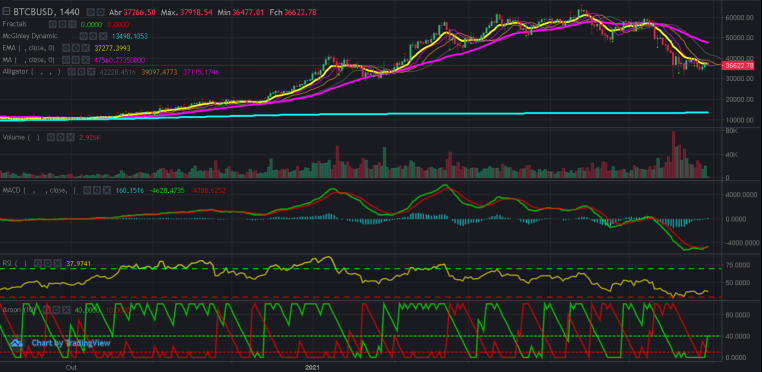Open Volume indicator settings gear
Image resolution: width=762 pixels, height=372 pixels.
point(60,137)
